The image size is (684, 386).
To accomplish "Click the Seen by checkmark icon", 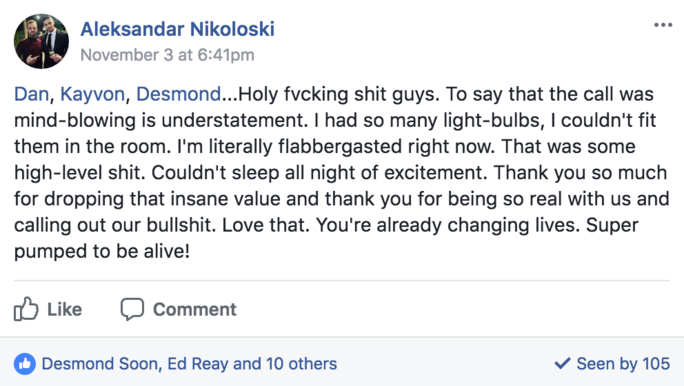I will point(562,363).
